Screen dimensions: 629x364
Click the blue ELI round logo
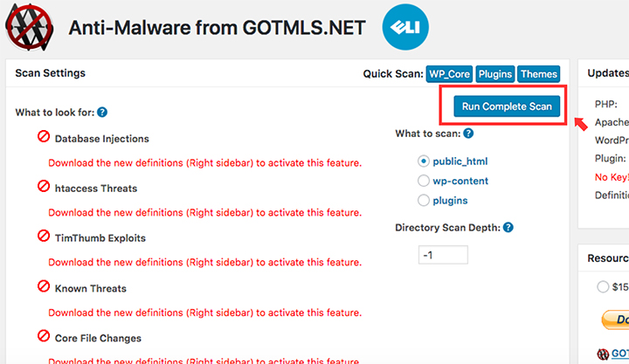coord(405,27)
